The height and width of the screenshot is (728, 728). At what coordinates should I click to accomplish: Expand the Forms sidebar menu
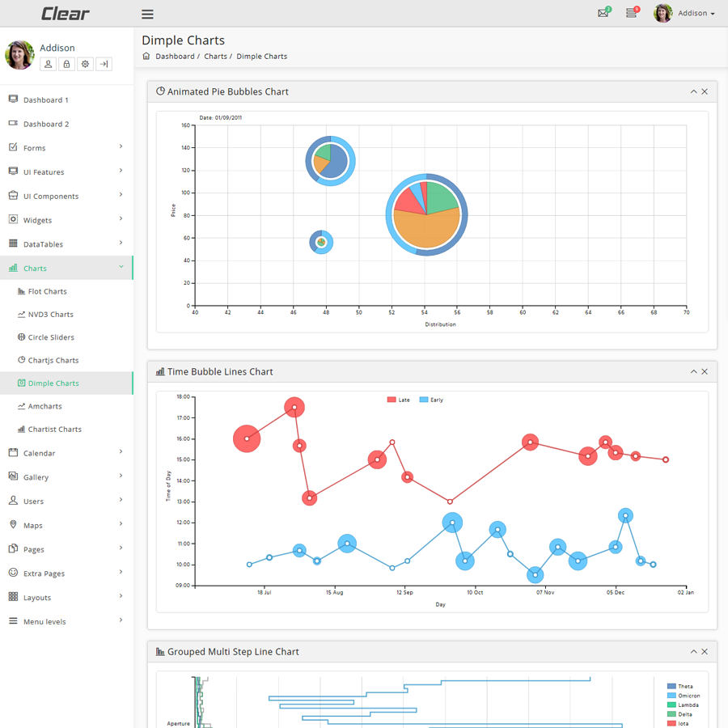pos(66,148)
